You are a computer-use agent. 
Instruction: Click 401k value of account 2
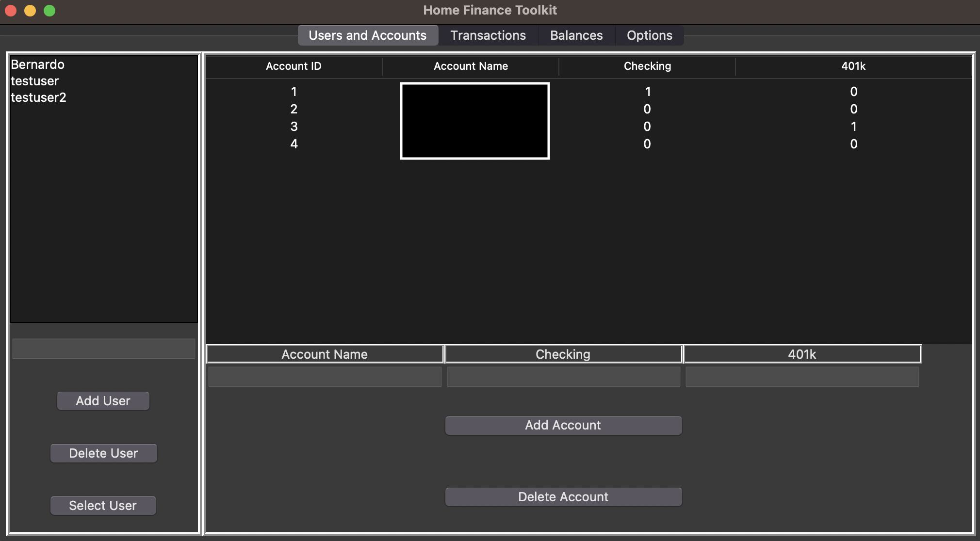(x=854, y=109)
